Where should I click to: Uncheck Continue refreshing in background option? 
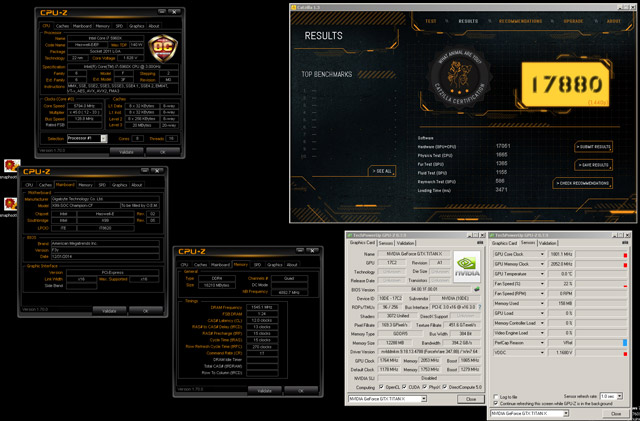click(x=496, y=403)
